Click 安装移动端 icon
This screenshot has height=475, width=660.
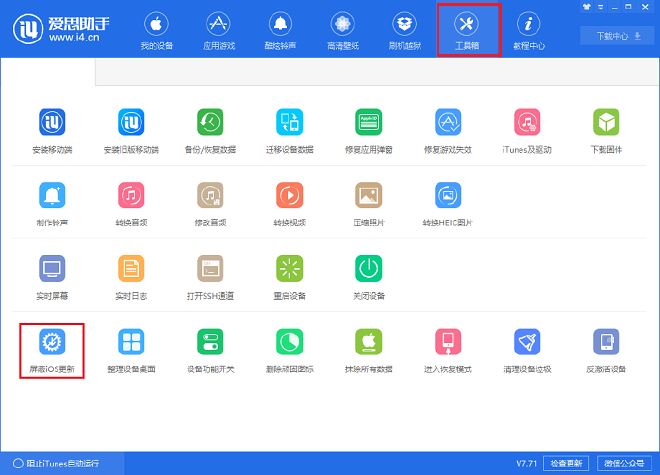[x=51, y=123]
